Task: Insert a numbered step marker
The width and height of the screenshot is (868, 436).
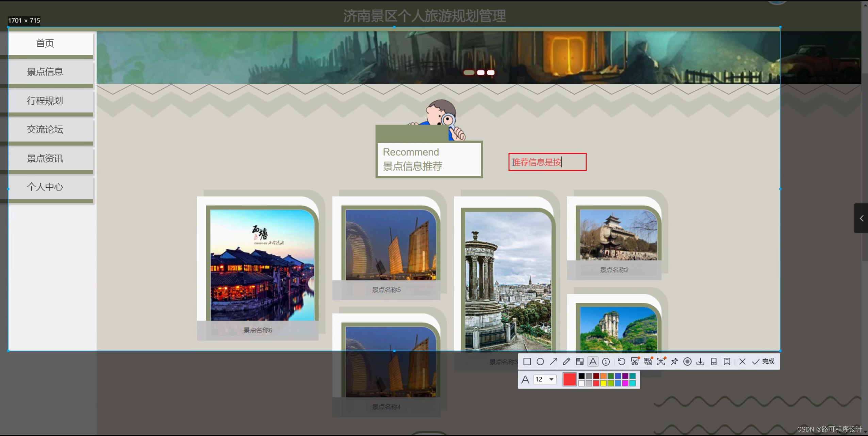Action: (x=606, y=362)
